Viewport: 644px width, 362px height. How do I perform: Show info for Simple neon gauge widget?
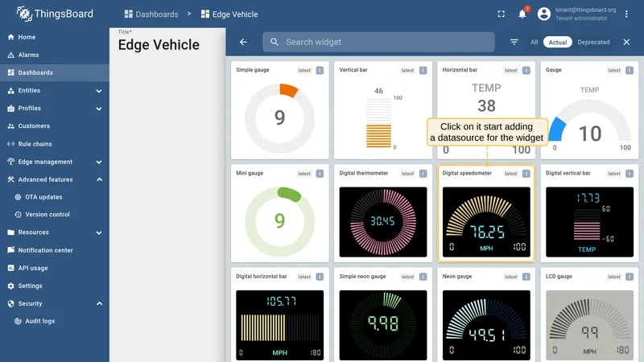(x=423, y=277)
